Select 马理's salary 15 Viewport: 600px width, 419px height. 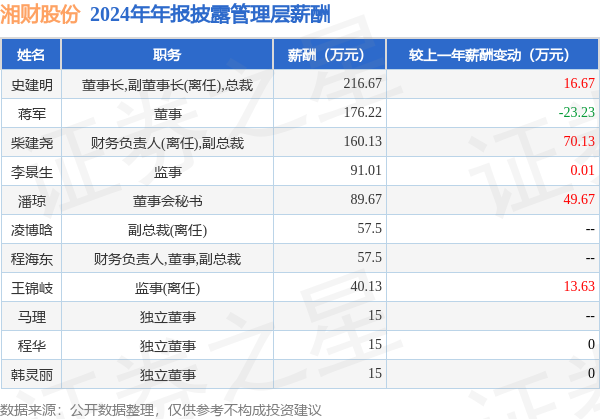[375, 315]
